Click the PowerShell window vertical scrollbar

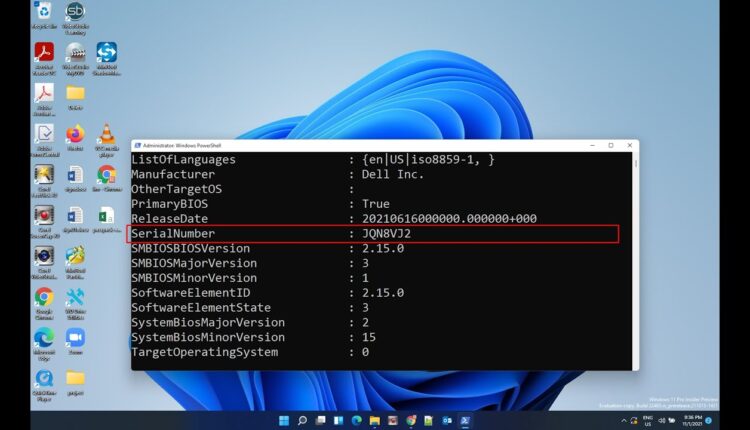click(x=636, y=261)
